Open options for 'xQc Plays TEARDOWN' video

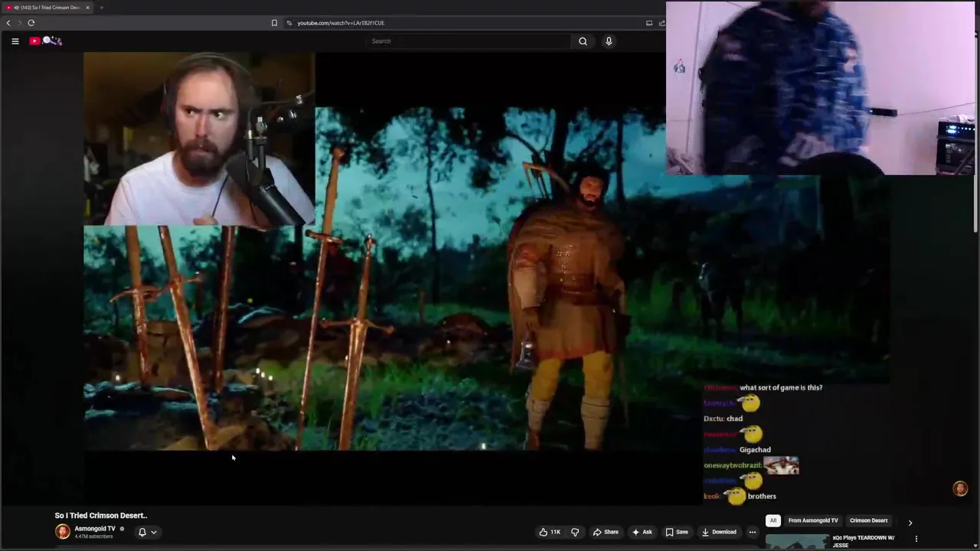click(916, 539)
